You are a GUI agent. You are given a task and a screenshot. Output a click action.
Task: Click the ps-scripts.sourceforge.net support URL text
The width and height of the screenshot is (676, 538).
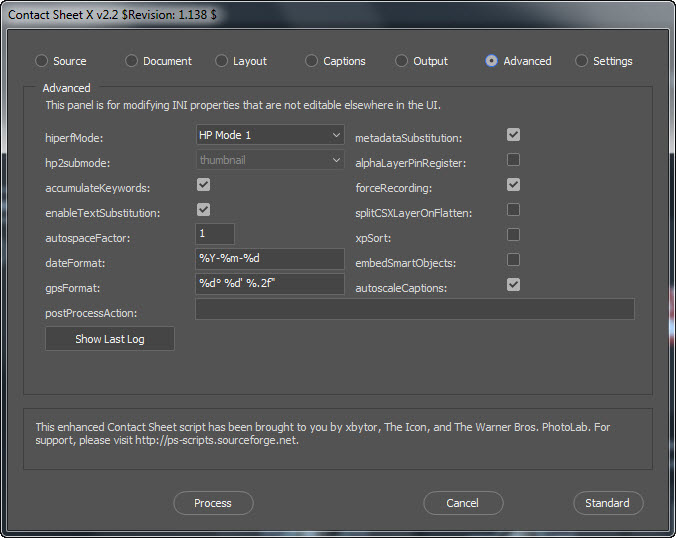pyautogui.click(x=216, y=441)
